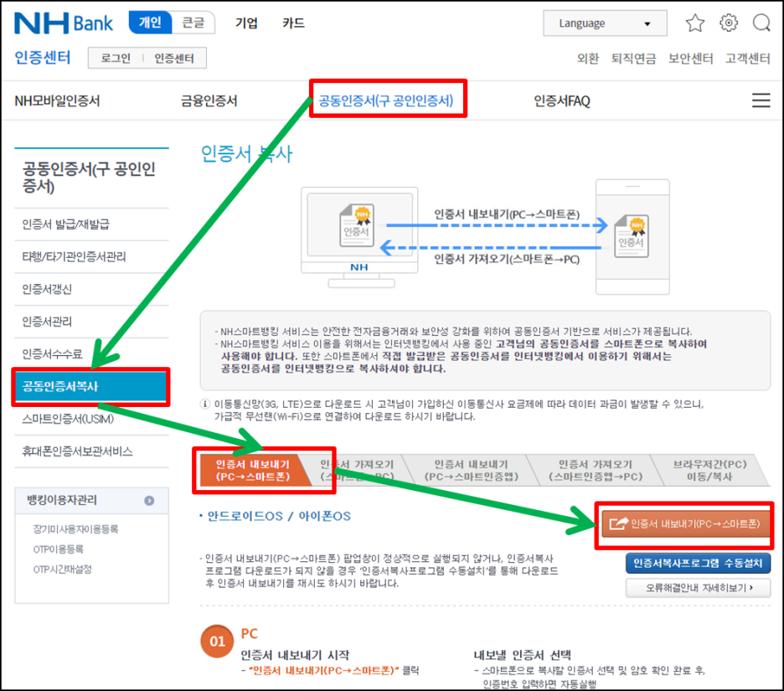784x691 pixels.
Task: Click the 안드로이드OS / 아이폰OS heading text
Action: click(278, 517)
